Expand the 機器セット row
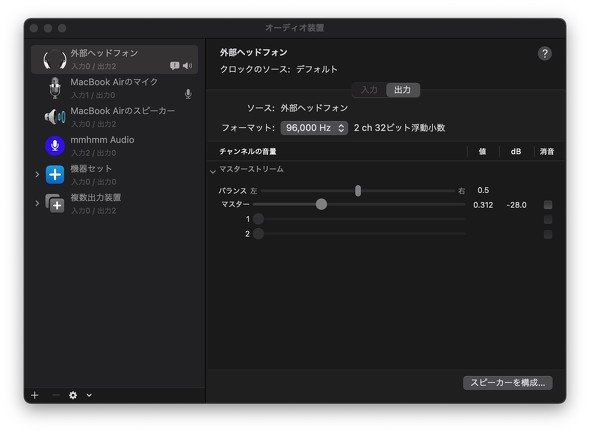The width and height of the screenshot is (590, 433). tap(37, 175)
